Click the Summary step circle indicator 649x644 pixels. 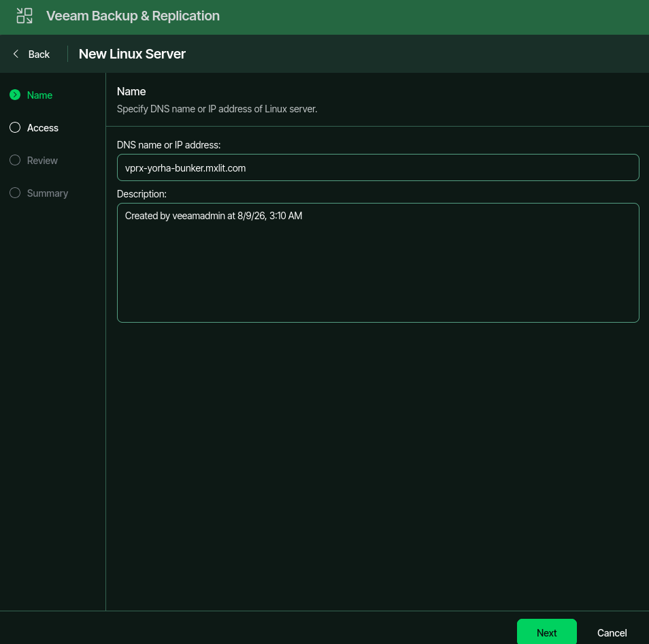click(x=15, y=193)
